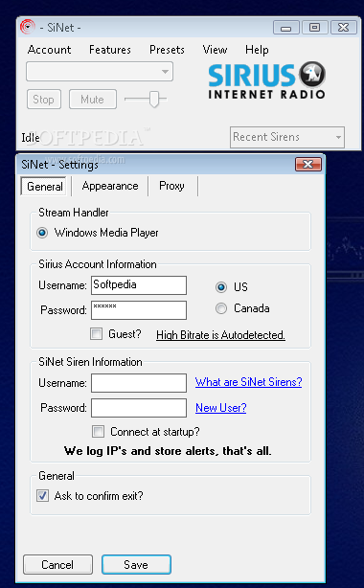Viewport: 364px width, 588px height.
Task: Switch to the General tab
Action: pyautogui.click(x=45, y=187)
